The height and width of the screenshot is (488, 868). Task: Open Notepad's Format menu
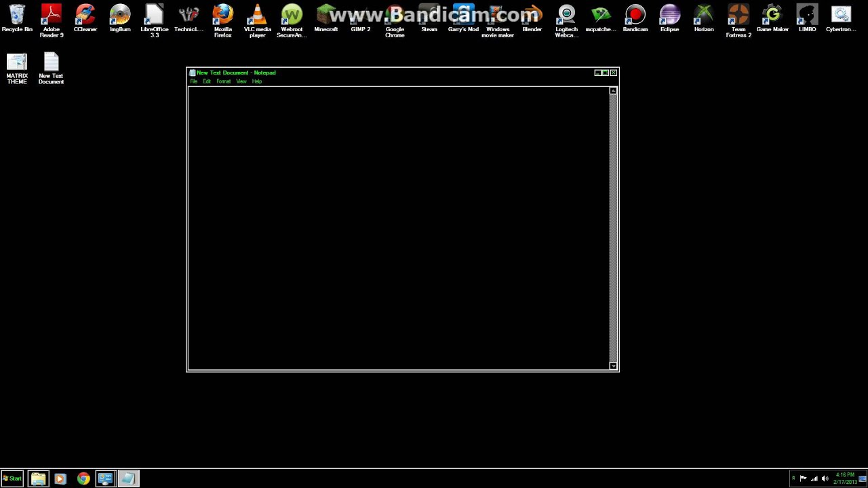click(x=224, y=81)
